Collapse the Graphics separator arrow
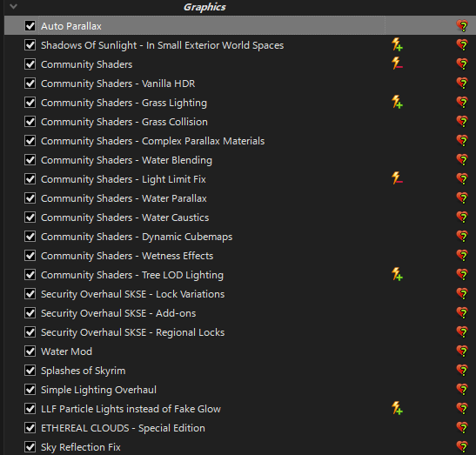Image resolution: width=476 pixels, height=455 pixels. coord(13,6)
